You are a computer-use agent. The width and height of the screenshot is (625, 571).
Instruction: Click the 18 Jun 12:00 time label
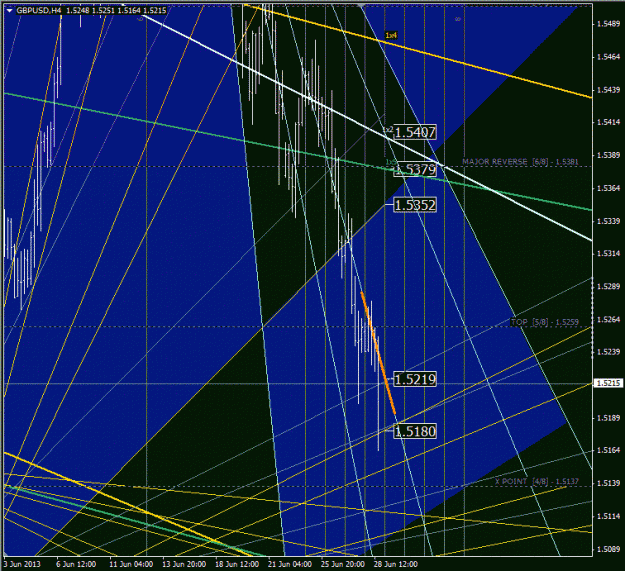click(237, 564)
